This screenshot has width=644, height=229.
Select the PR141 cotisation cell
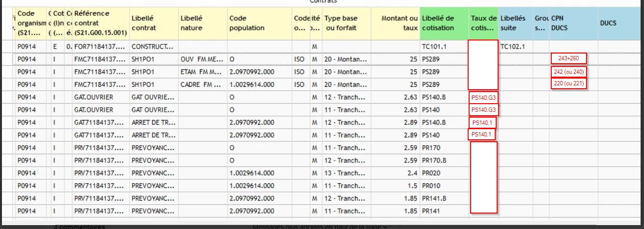444,211
